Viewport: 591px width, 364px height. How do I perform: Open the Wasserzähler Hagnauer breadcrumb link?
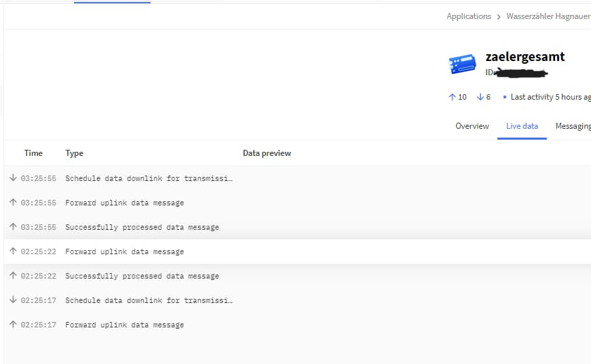(548, 16)
